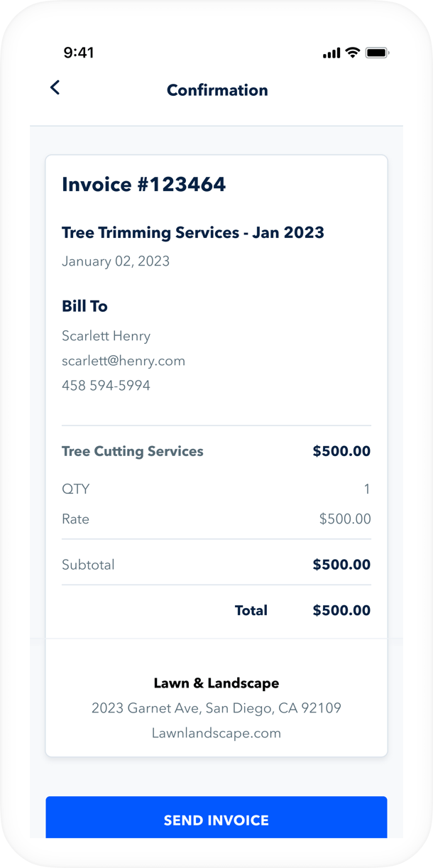Tap the Invoice #123464 heading
The width and height of the screenshot is (433, 868).
[x=144, y=185]
